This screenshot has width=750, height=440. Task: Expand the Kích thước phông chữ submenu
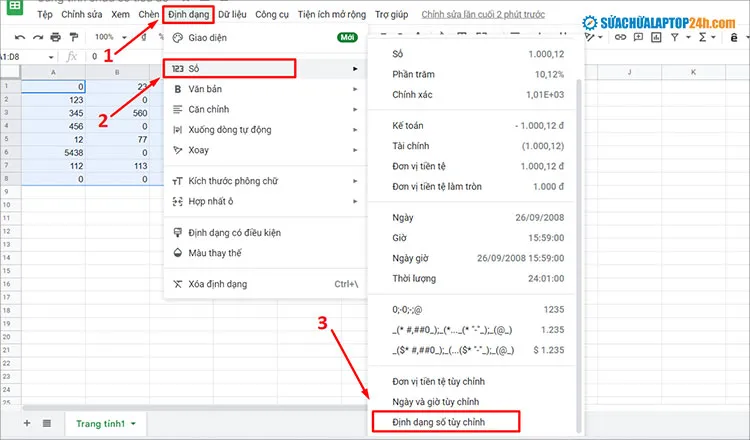click(x=265, y=181)
